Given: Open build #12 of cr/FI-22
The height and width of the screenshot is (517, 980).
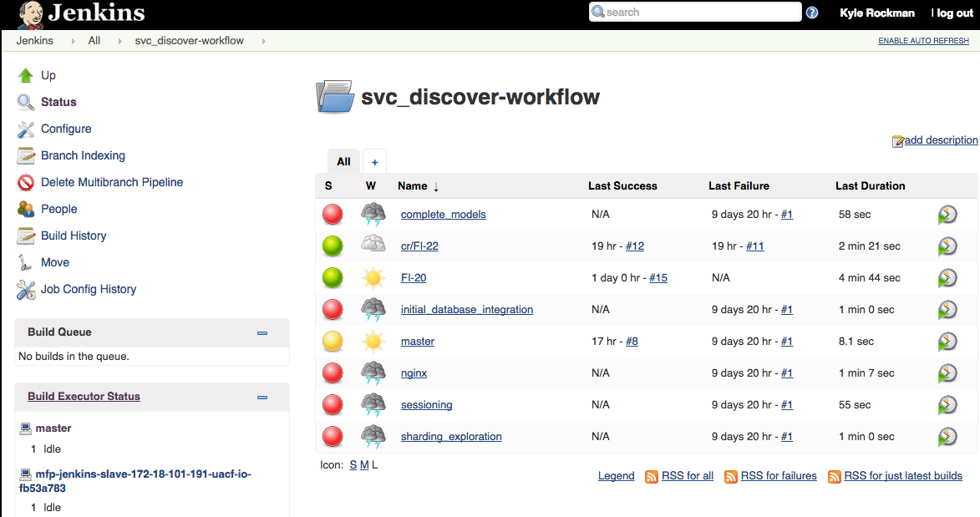Looking at the screenshot, I should (x=635, y=246).
